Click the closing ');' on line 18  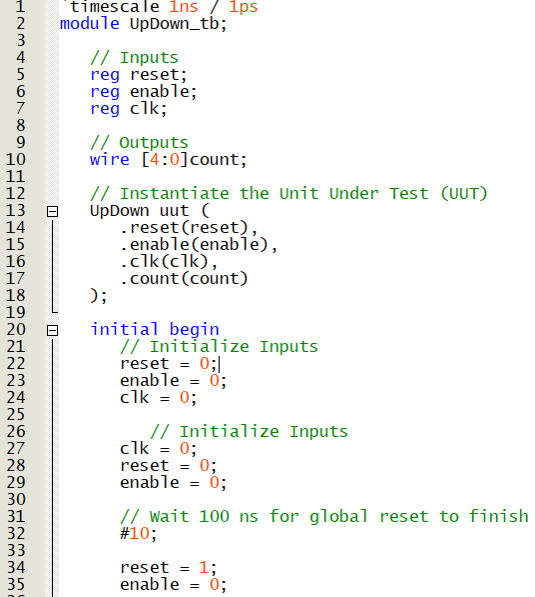click(x=99, y=296)
